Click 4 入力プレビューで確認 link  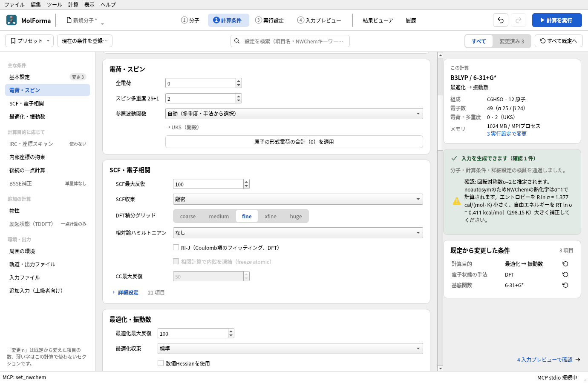[549, 360]
